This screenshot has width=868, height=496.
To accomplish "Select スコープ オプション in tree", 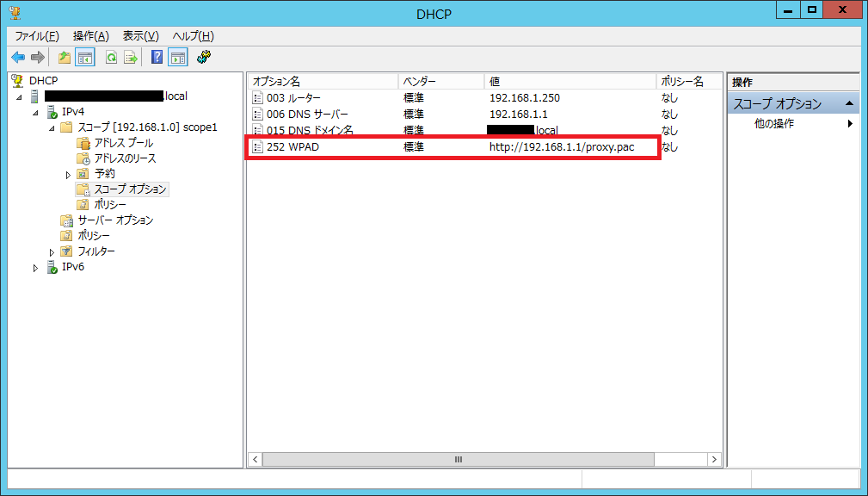I will click(130, 189).
